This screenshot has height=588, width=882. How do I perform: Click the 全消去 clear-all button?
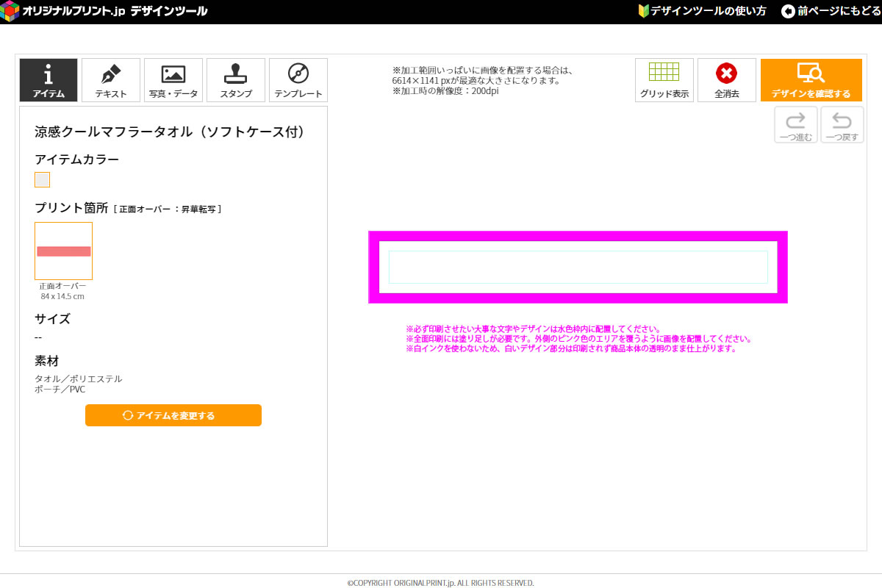(727, 80)
